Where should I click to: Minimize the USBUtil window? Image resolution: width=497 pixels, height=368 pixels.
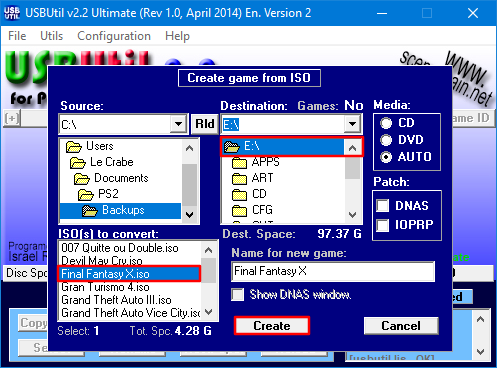pos(382,13)
